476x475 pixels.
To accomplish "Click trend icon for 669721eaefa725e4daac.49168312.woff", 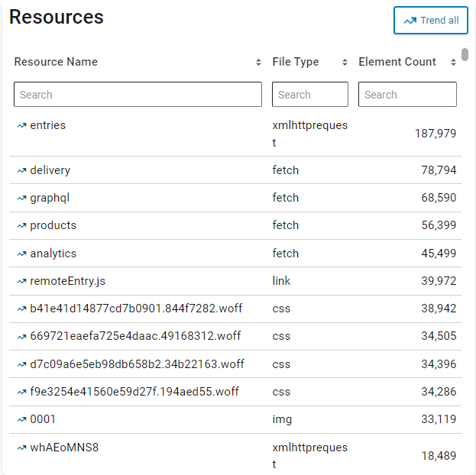I will click(22, 337).
